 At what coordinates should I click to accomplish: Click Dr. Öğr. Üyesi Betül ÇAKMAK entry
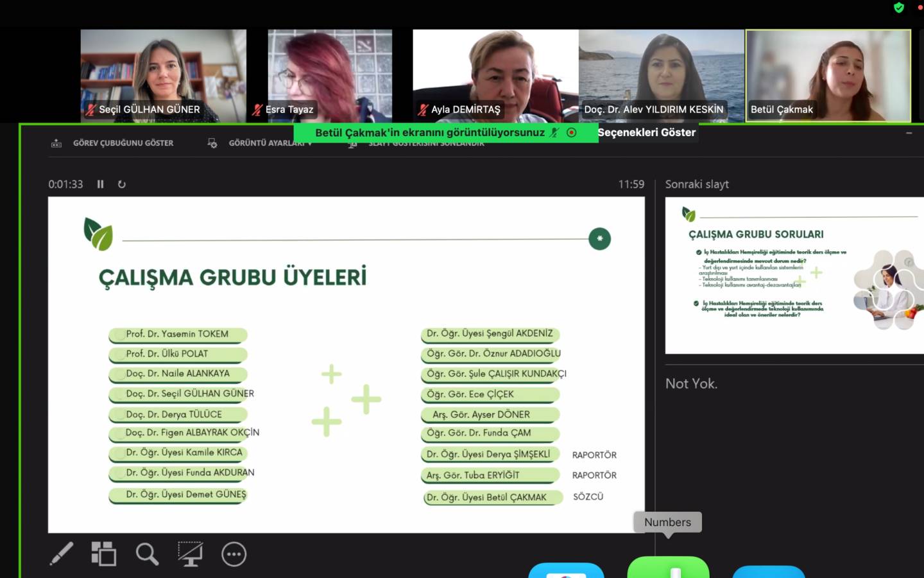(x=493, y=498)
